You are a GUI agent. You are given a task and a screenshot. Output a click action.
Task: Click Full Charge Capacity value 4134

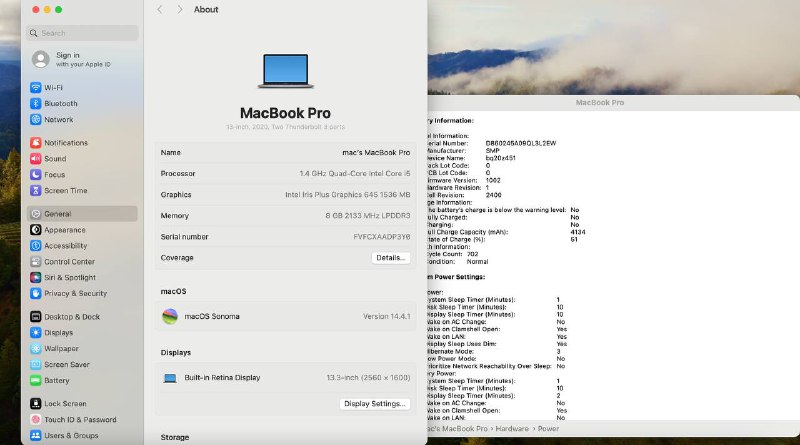coord(578,232)
